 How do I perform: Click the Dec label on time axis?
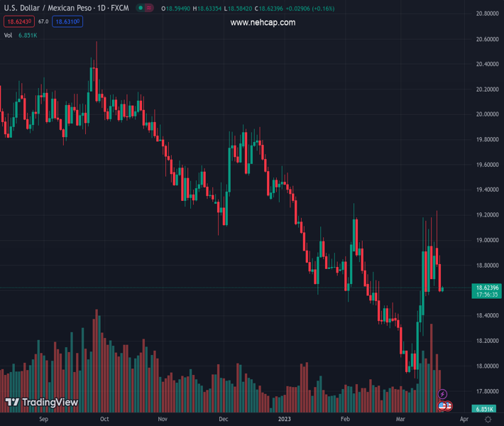click(x=224, y=419)
